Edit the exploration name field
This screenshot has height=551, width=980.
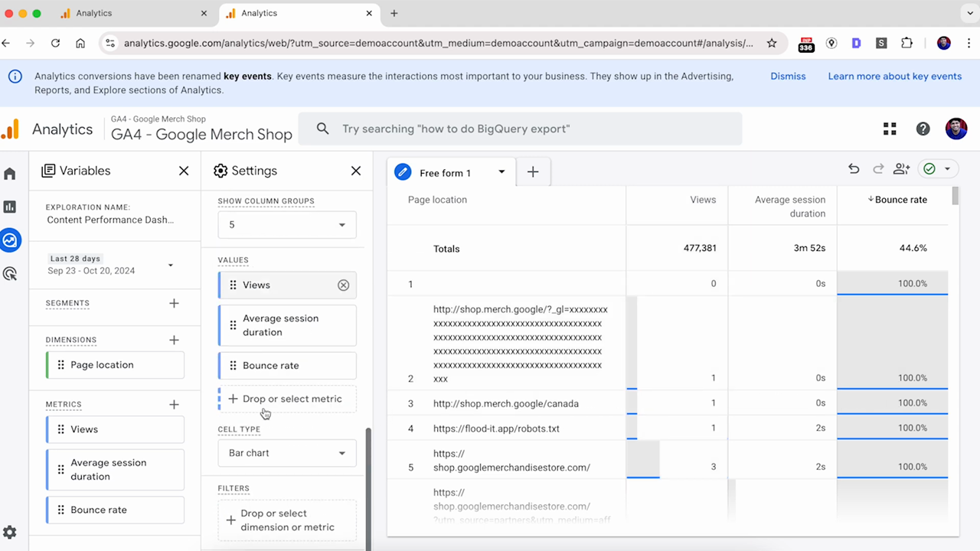(x=110, y=220)
